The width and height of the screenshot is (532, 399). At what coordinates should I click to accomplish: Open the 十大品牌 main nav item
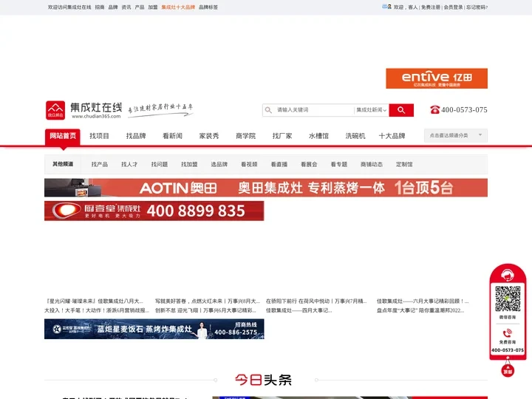pyautogui.click(x=392, y=136)
